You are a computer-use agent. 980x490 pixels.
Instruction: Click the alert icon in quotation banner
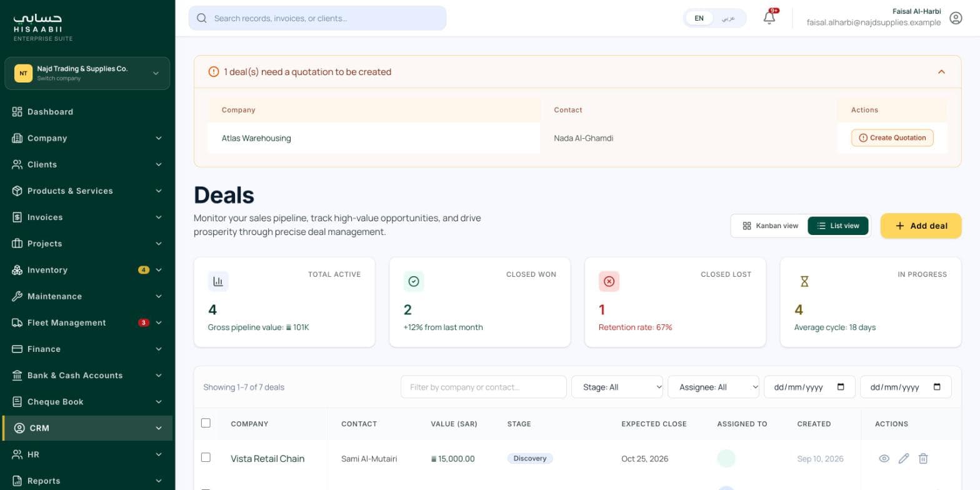(213, 72)
